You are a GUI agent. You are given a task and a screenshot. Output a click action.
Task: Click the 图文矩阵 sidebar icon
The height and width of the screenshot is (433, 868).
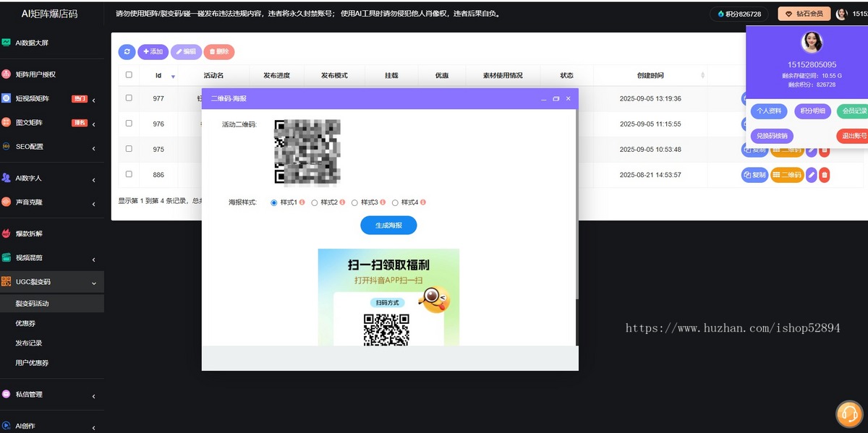pyautogui.click(x=7, y=122)
